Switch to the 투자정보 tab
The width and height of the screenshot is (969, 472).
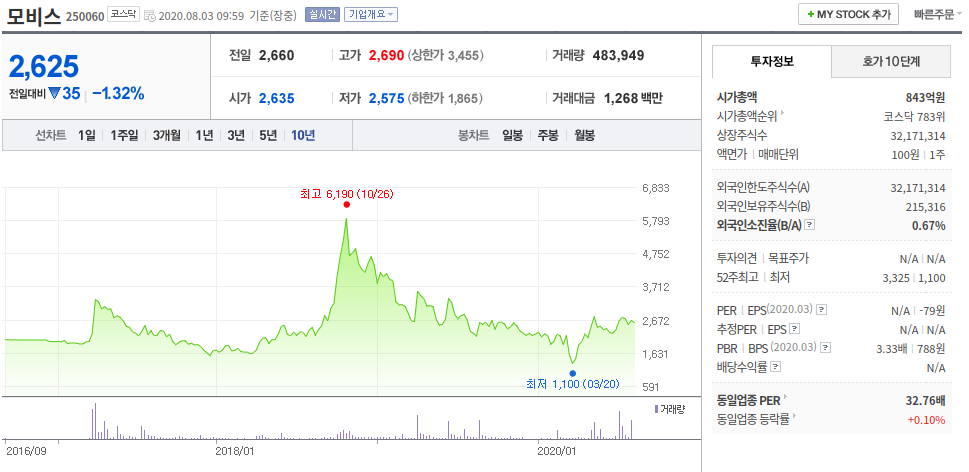[x=772, y=61]
